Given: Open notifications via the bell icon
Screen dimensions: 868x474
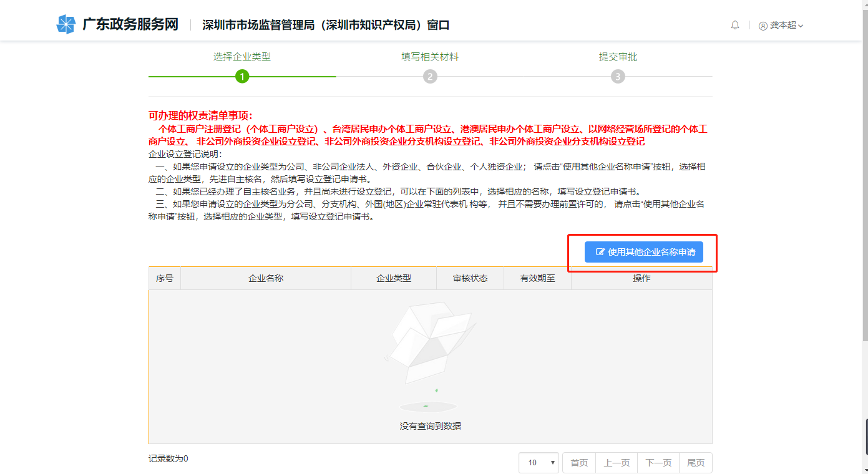Looking at the screenshot, I should click(735, 25).
